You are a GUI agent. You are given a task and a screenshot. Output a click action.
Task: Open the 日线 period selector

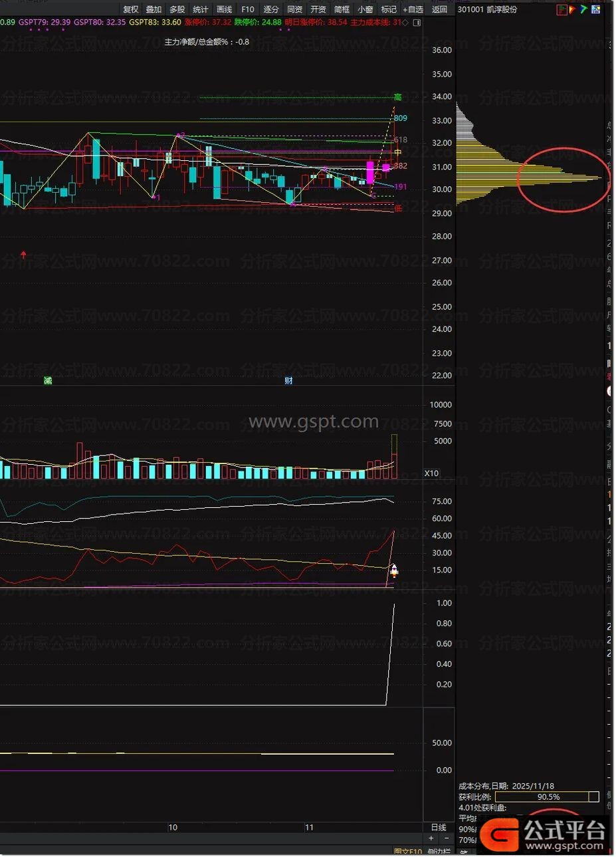pos(439,827)
